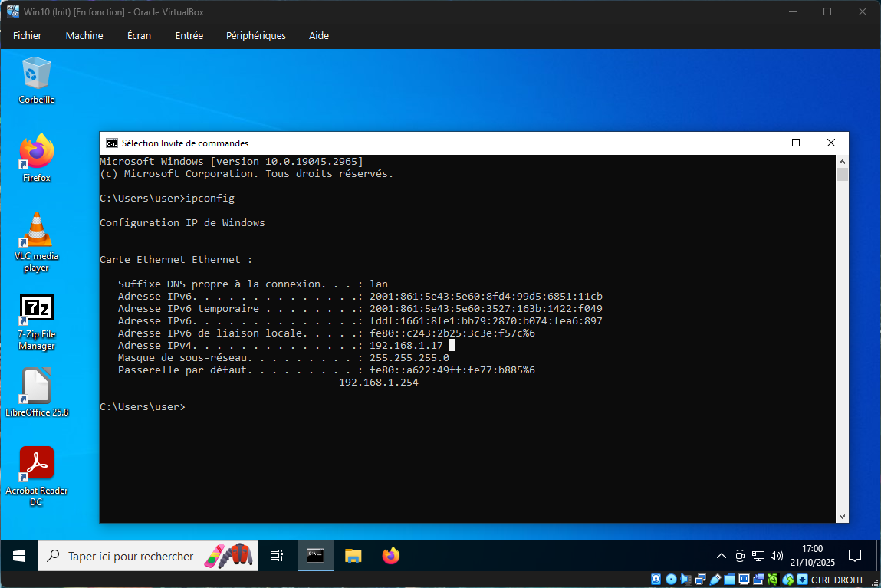Select the VLC media player desktop icon

(36, 232)
